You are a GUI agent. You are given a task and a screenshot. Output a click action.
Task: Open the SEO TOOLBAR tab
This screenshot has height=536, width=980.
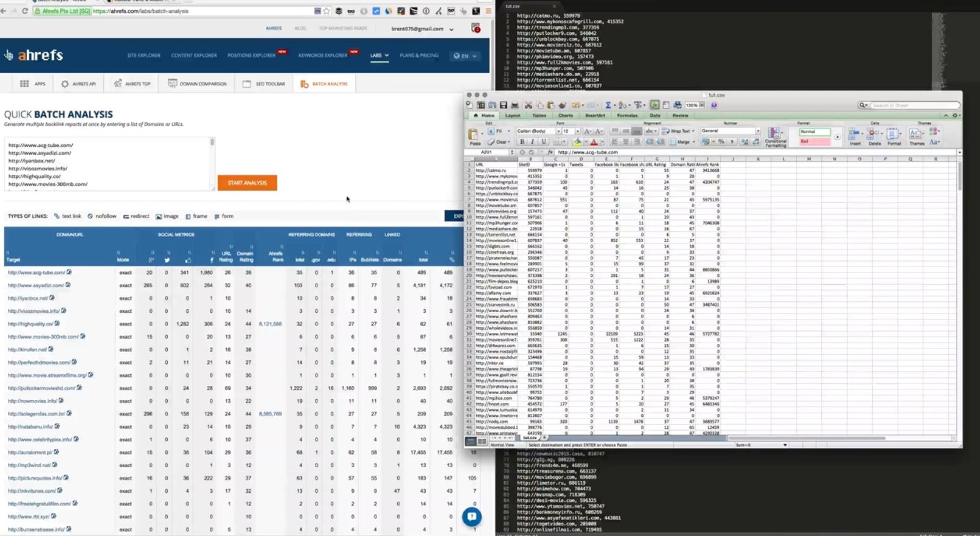264,84
